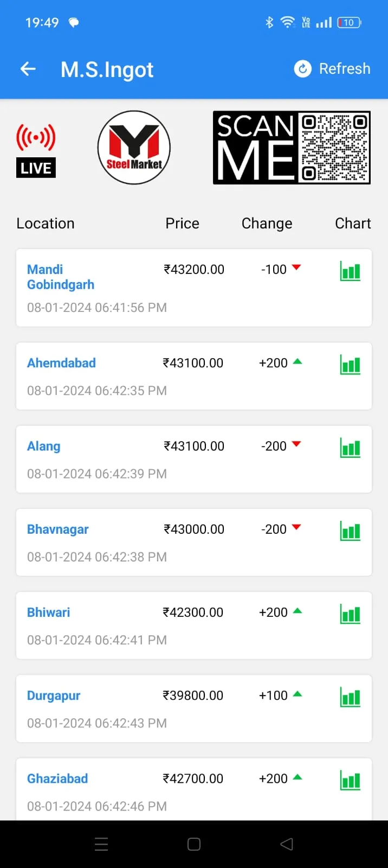Tap the SCAN ME QR code
The width and height of the screenshot is (388, 868).
click(x=292, y=148)
